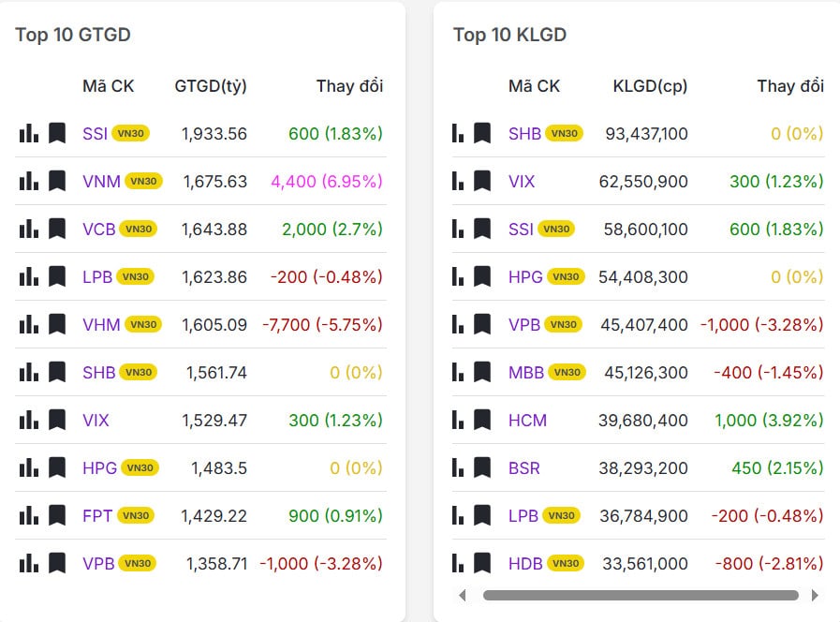Bookmark FPT stock row
Screen dimensions: 840x622
coord(57,515)
